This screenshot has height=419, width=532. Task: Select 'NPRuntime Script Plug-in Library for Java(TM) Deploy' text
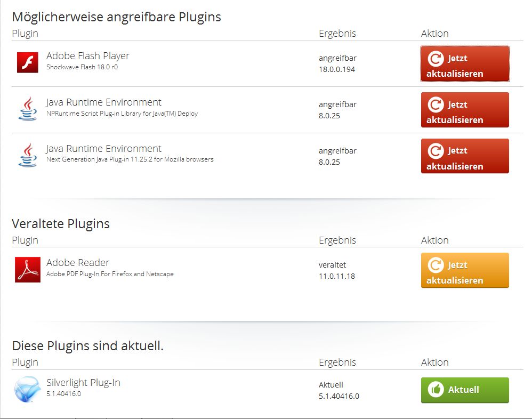pos(122,114)
